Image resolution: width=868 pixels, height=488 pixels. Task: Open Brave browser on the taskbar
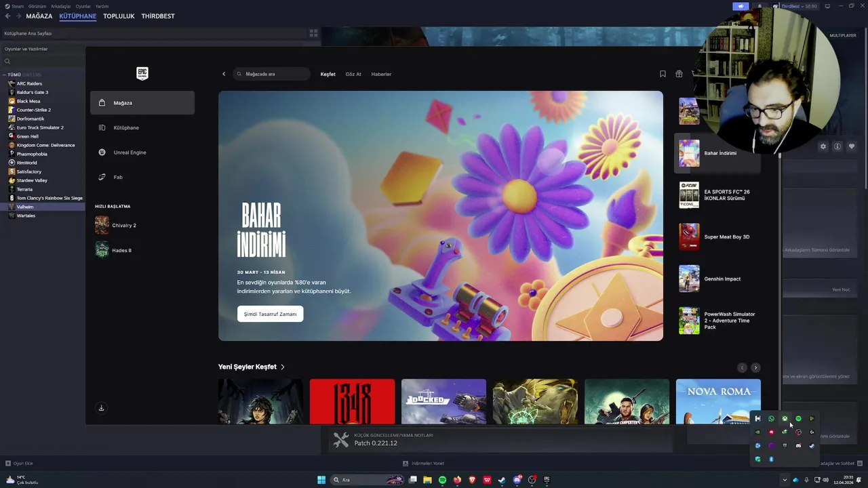tap(472, 480)
